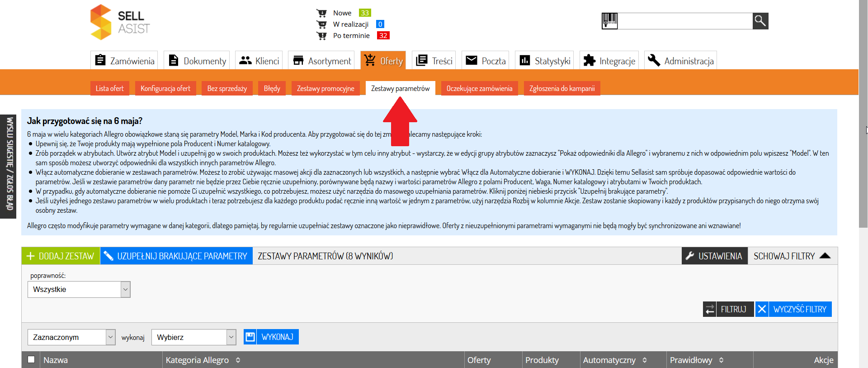This screenshot has width=868, height=368.
Task: Switch to the Bez sprzedaży tab
Action: 227,88
